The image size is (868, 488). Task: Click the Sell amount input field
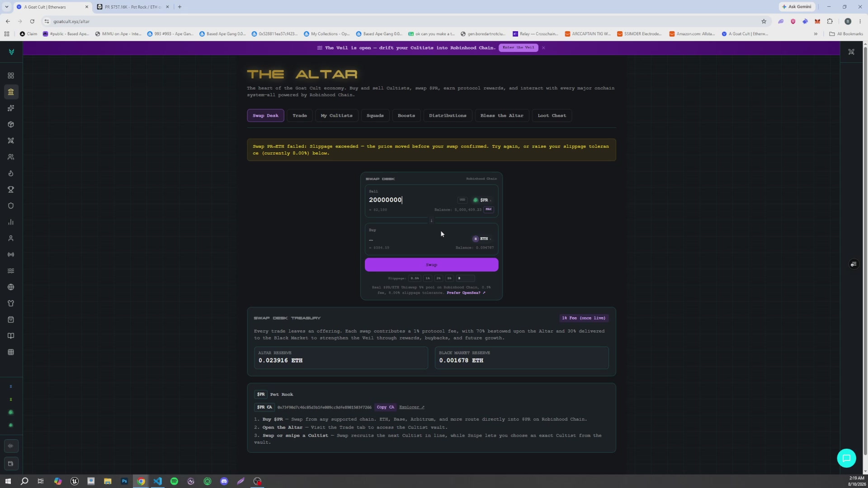(x=411, y=200)
